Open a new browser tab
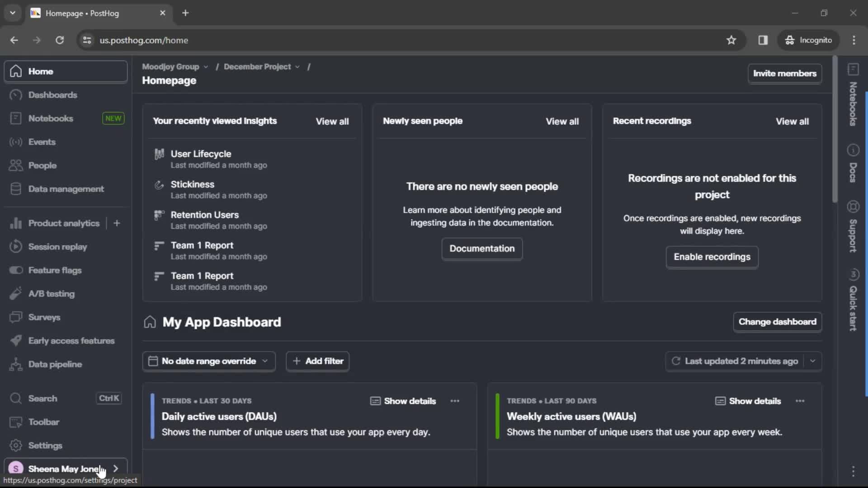 click(185, 13)
